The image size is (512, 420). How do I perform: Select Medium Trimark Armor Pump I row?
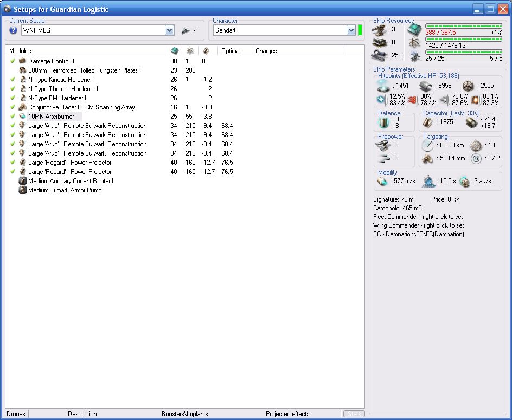click(184, 190)
